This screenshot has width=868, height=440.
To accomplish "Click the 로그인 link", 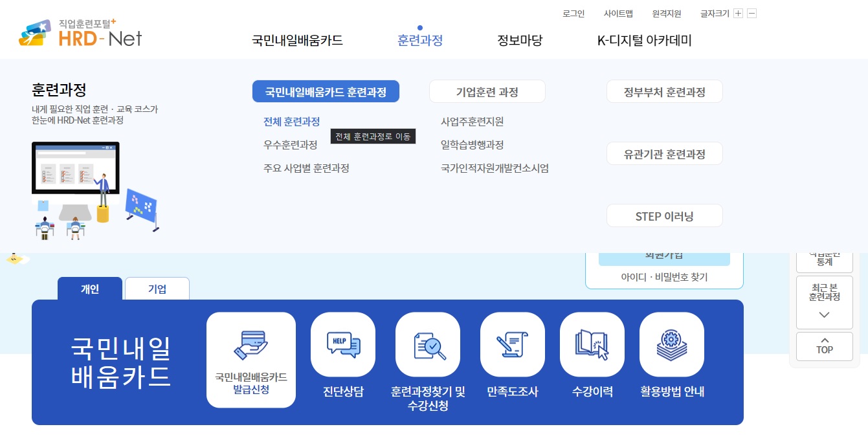I will [x=573, y=13].
